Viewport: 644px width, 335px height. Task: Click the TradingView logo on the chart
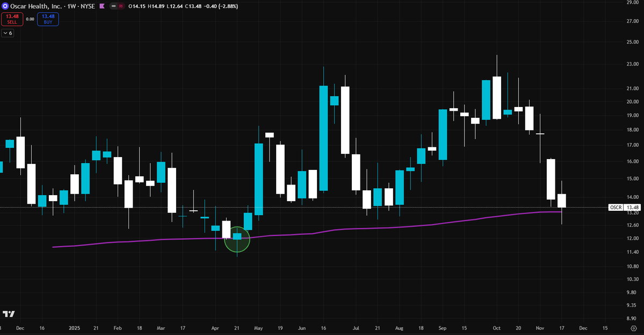(x=9, y=314)
